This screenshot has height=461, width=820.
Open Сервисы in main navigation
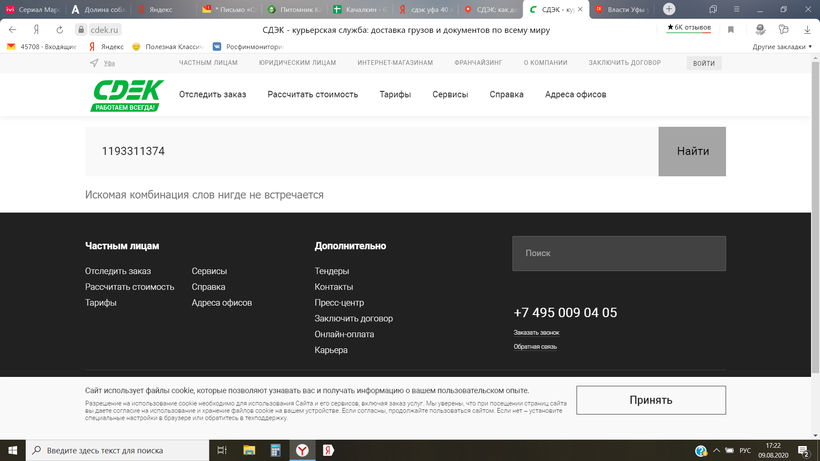pyautogui.click(x=450, y=95)
